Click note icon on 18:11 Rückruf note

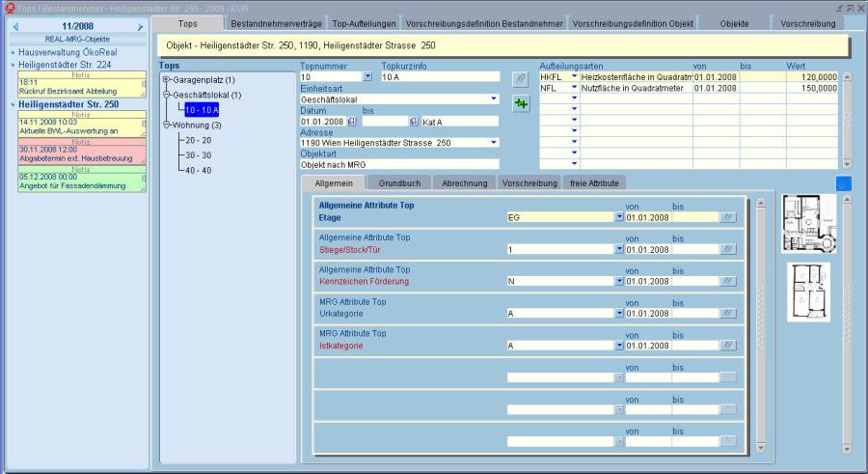tap(144, 84)
